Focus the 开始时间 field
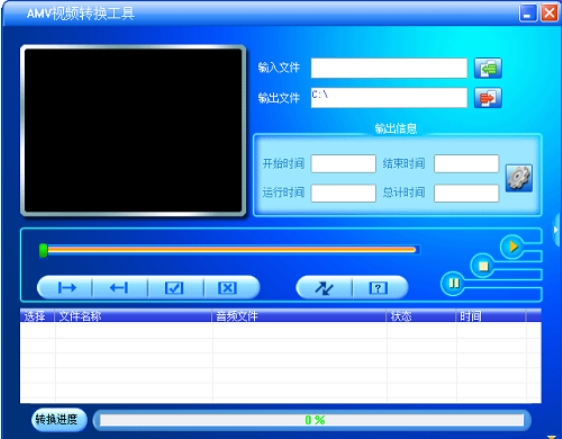The width and height of the screenshot is (562, 439). [343, 164]
